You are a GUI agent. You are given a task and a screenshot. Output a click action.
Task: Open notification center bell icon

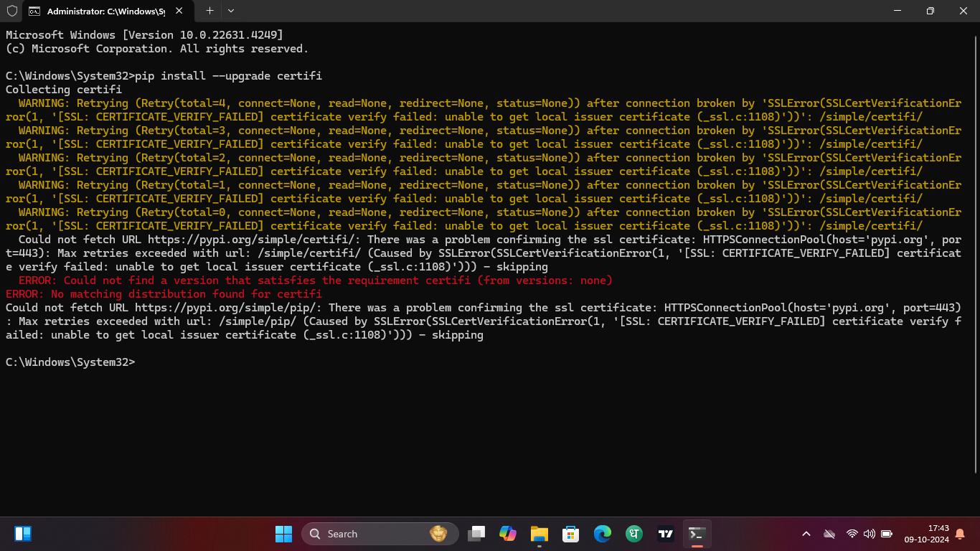click(960, 534)
